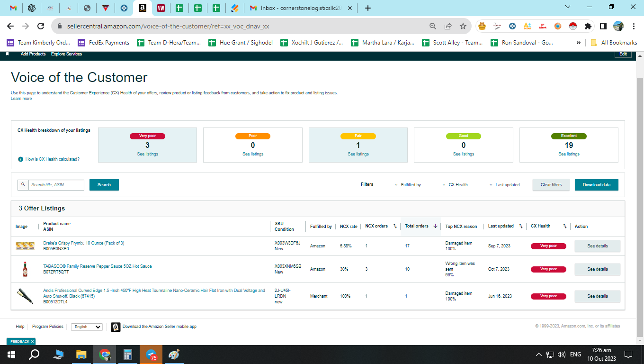The width and height of the screenshot is (644, 364).
Task: See details for TABASCO Pepper Sauce
Action: [597, 269]
